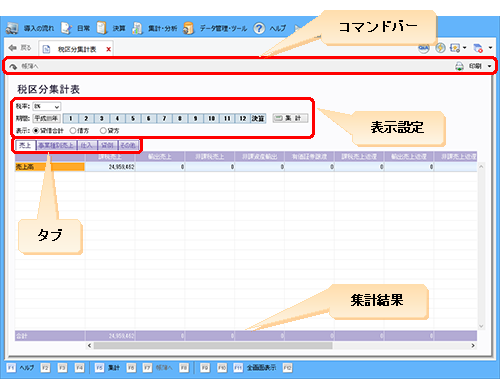
Task: Switch to the 事業種別売上 tab
Action: [56, 145]
